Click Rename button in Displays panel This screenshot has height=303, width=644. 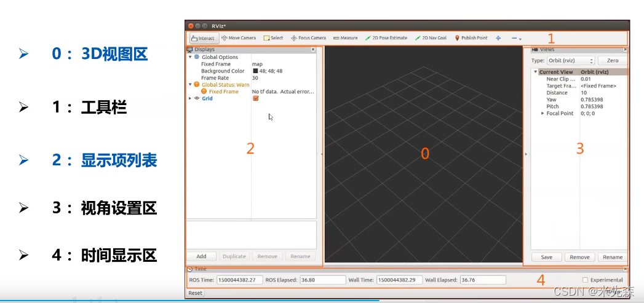pos(300,256)
